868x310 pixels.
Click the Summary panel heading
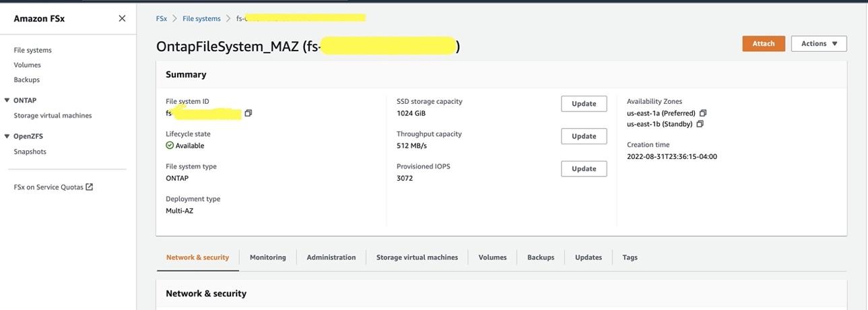pos(186,75)
